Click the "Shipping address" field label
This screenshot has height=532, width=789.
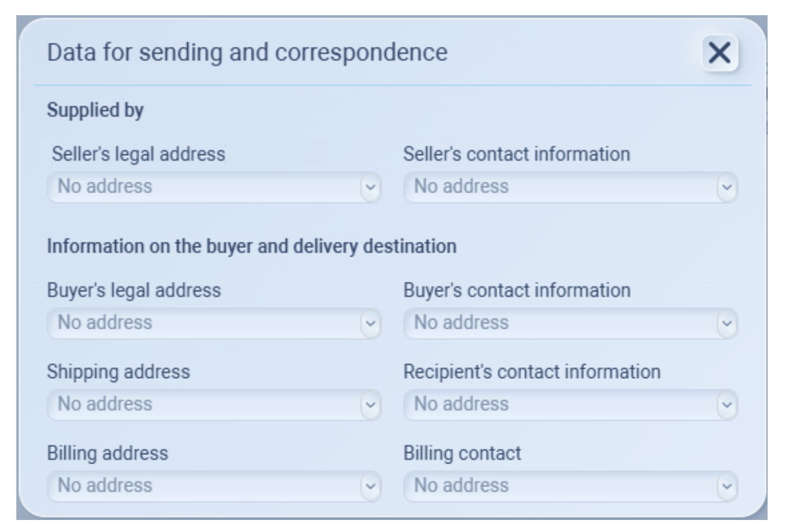tap(118, 372)
